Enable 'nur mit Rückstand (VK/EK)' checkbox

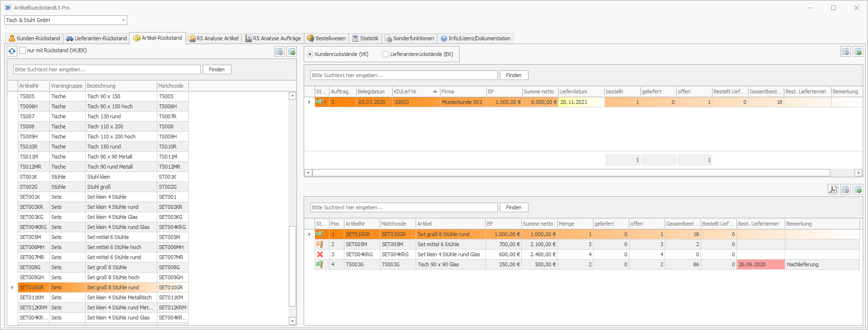22,50
